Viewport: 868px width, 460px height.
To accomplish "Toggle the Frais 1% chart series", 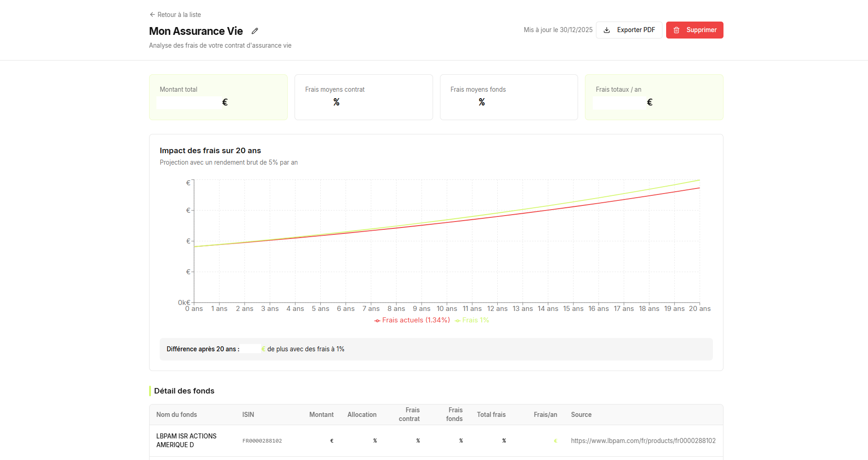I will [x=476, y=320].
